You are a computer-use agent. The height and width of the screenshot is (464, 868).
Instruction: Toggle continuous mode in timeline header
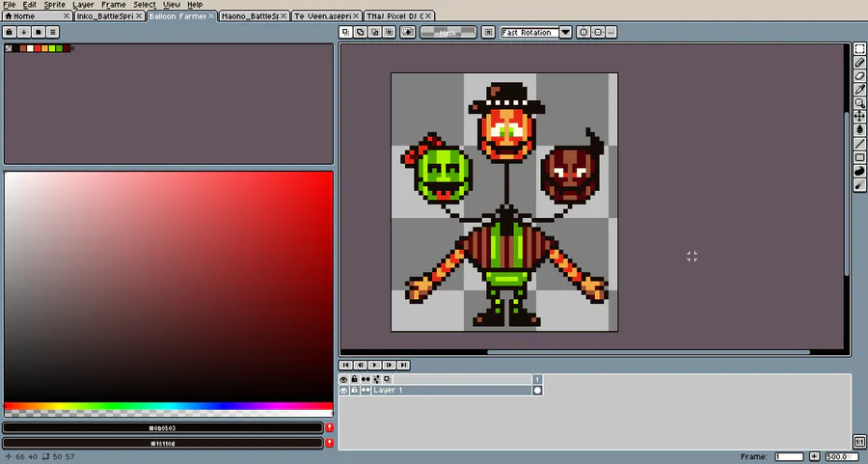coord(366,379)
